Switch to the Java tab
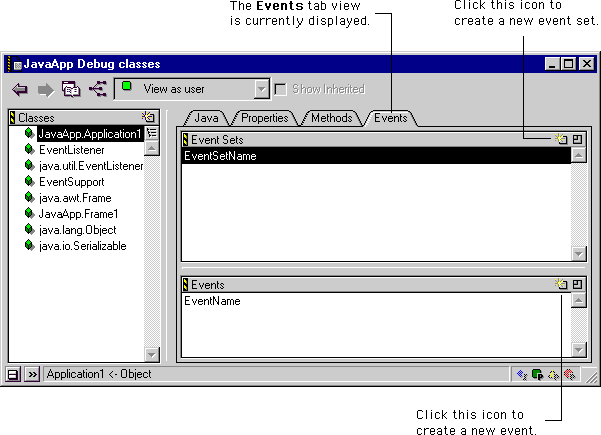This screenshot has width=601, height=435. 206,118
